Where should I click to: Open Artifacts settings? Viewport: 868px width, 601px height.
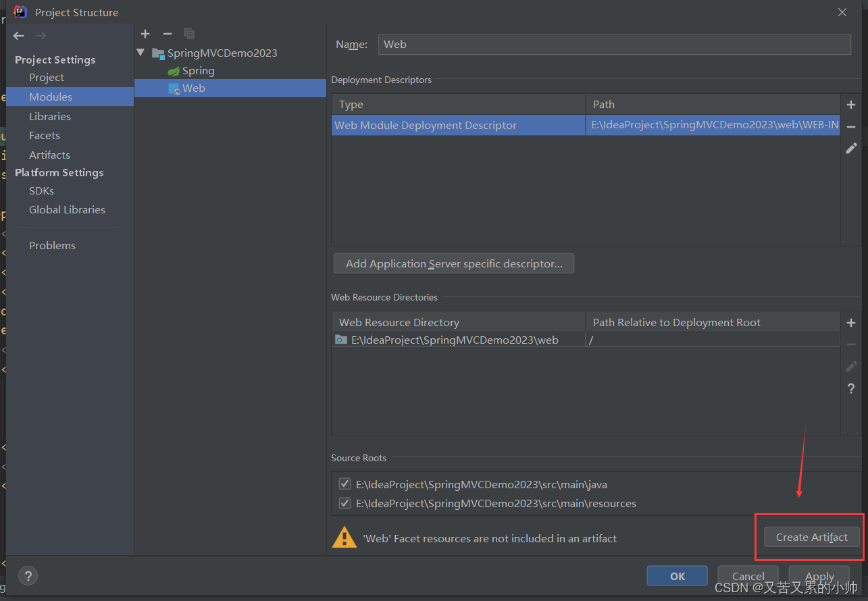(49, 155)
